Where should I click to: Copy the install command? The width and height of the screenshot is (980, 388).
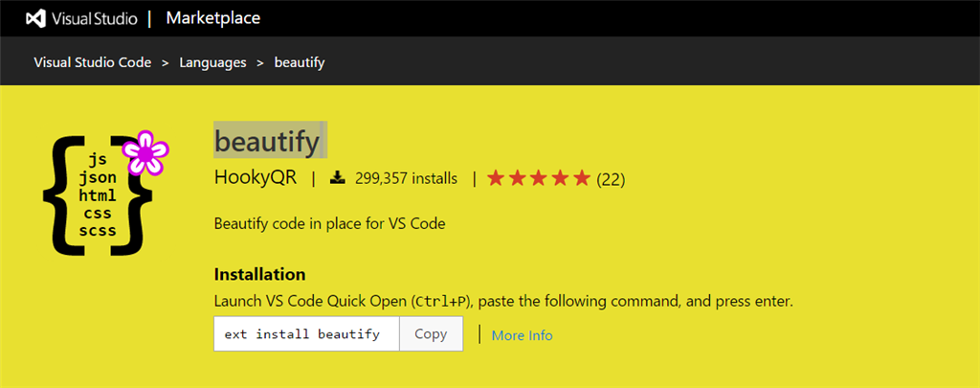pyautogui.click(x=432, y=334)
